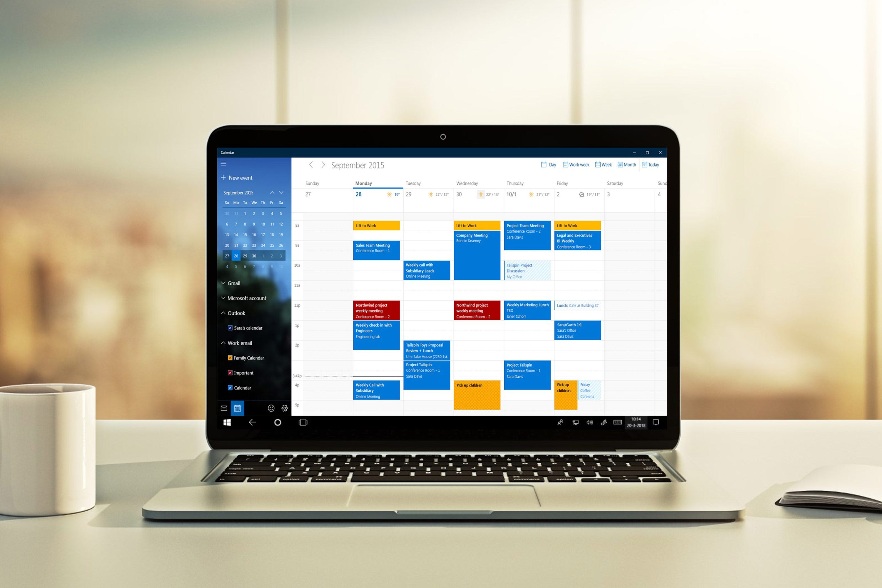
Task: Toggle Gmail calendar visibility
Action: pos(235,283)
